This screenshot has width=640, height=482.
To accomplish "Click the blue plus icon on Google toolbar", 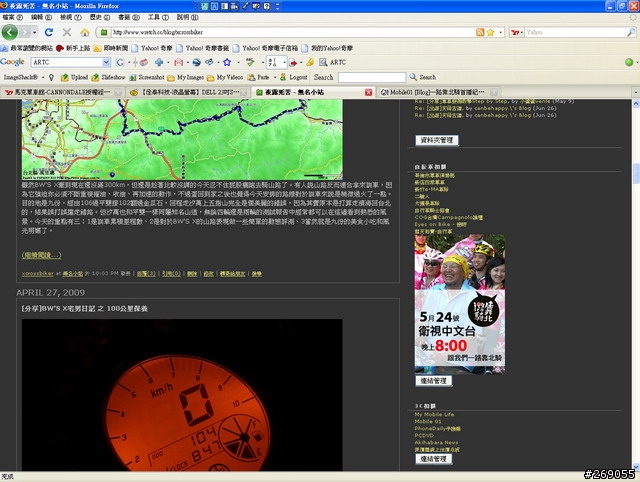I will (159, 62).
